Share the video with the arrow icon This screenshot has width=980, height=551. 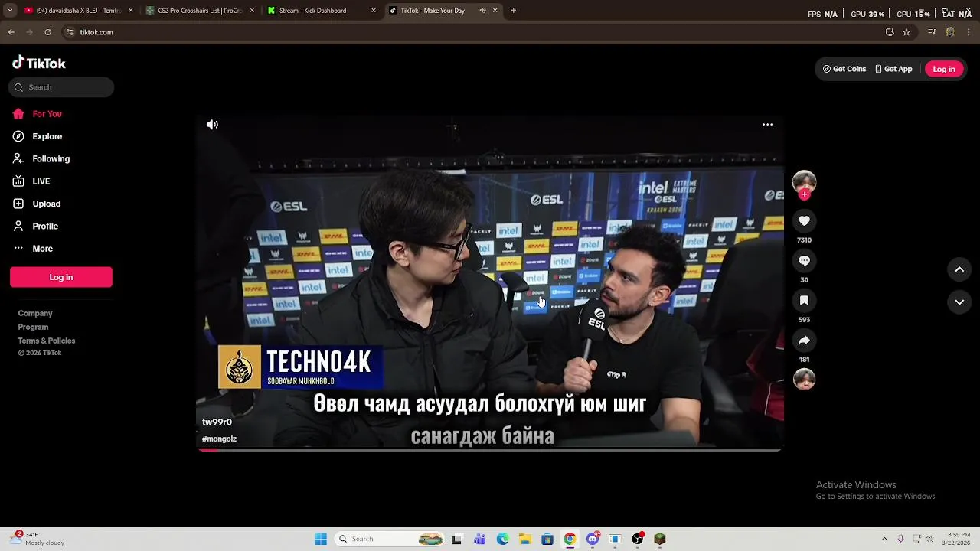click(804, 341)
